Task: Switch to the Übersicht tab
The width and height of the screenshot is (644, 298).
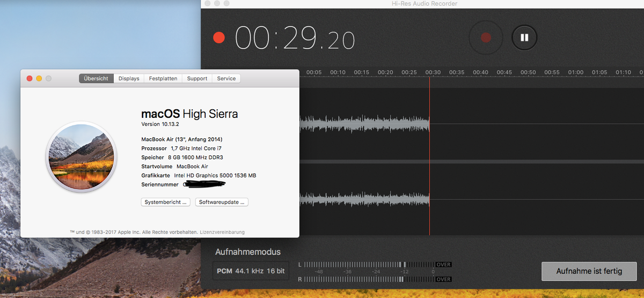Action: pyautogui.click(x=96, y=78)
